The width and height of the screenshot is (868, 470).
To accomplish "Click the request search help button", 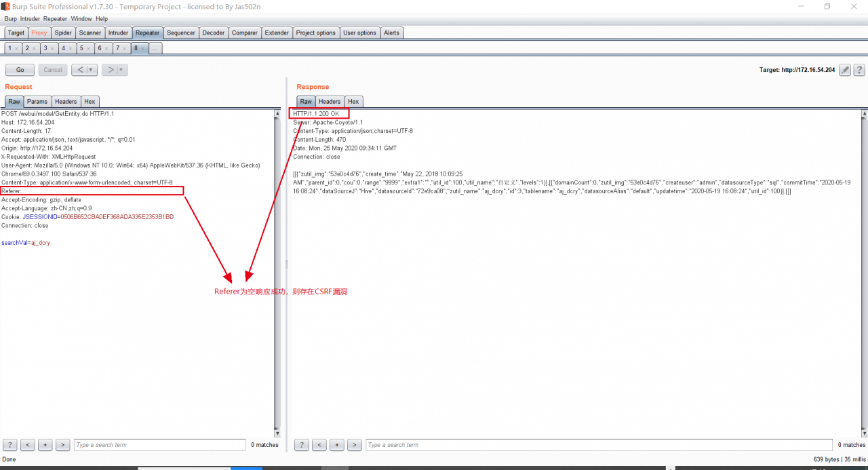I will [x=10, y=445].
